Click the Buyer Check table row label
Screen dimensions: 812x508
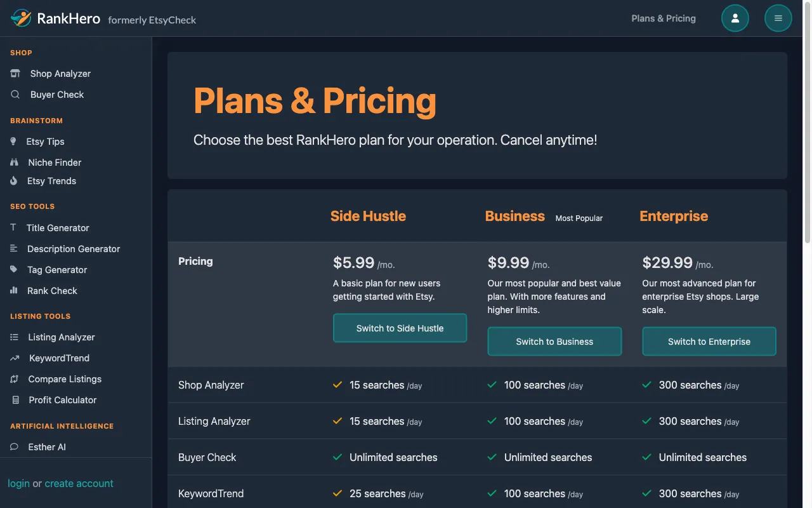coord(207,457)
